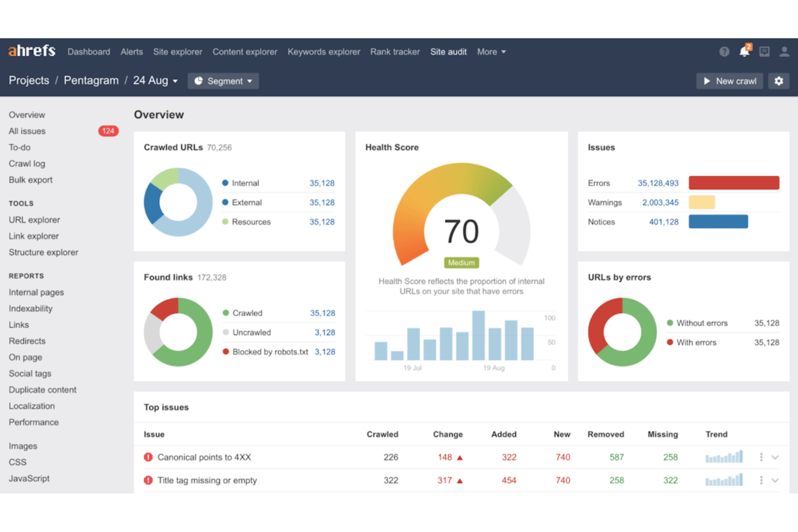The height and width of the screenshot is (532, 798).
Task: Open the More navigation dropdown
Action: pyautogui.click(x=491, y=52)
